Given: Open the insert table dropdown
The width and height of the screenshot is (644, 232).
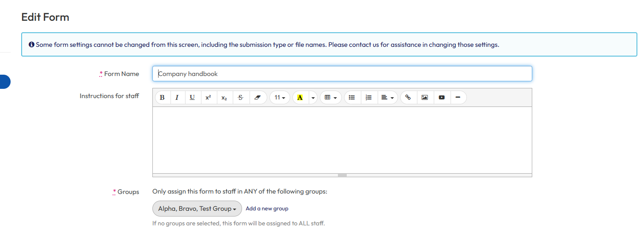Looking at the screenshot, I should (x=331, y=98).
